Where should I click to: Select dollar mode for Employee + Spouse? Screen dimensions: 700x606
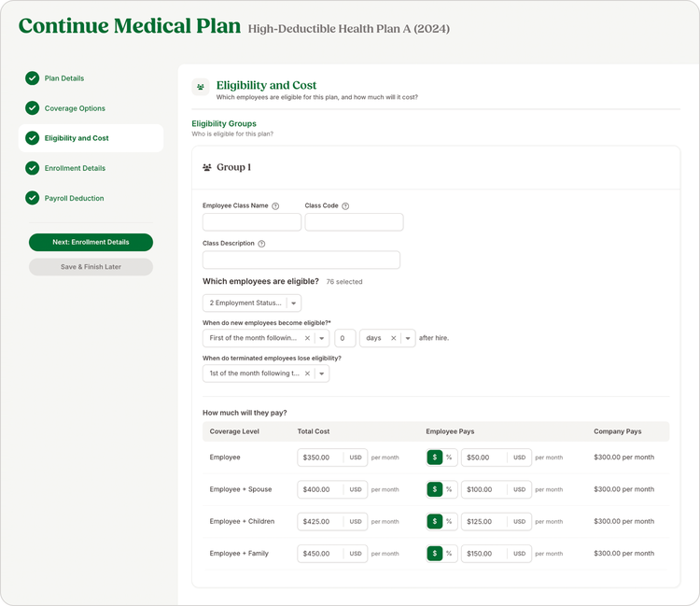[x=435, y=489]
